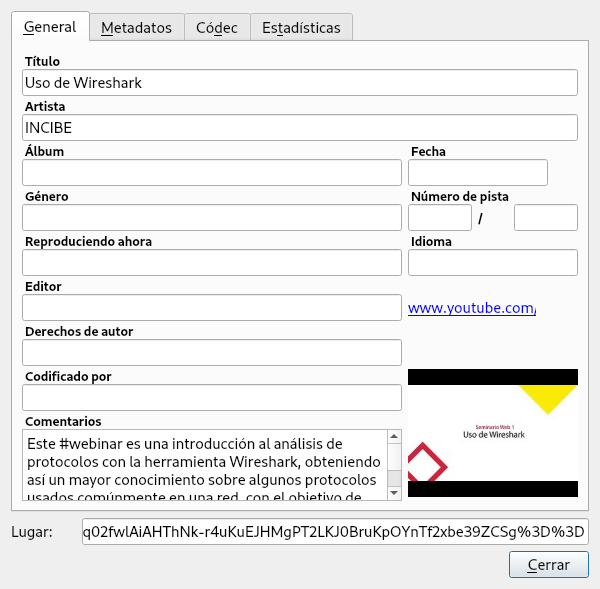Switch to the General tab

(x=50, y=27)
